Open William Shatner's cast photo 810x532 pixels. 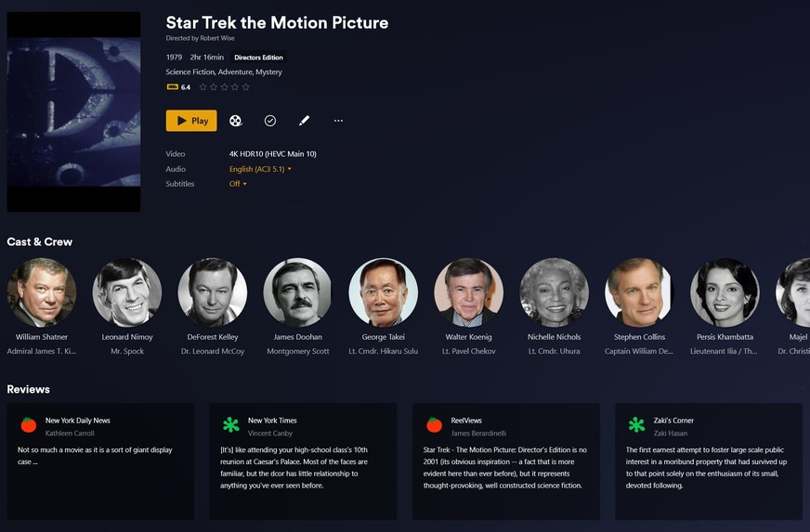tap(42, 292)
